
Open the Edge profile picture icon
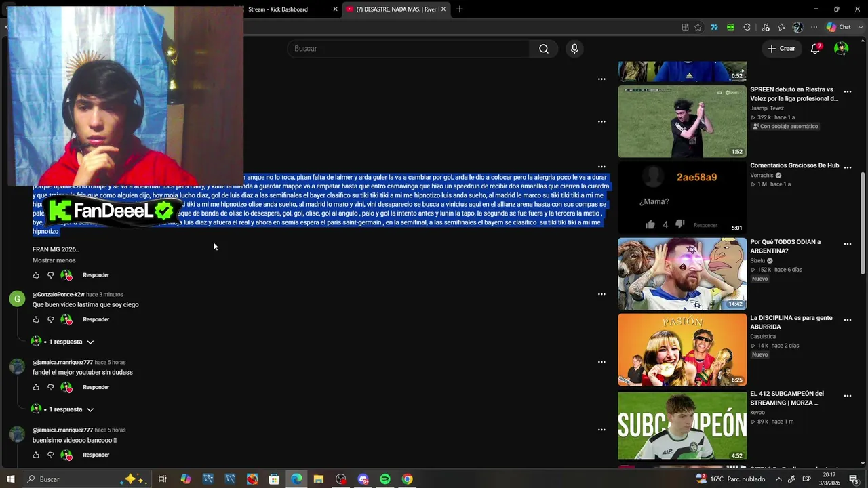(x=797, y=27)
